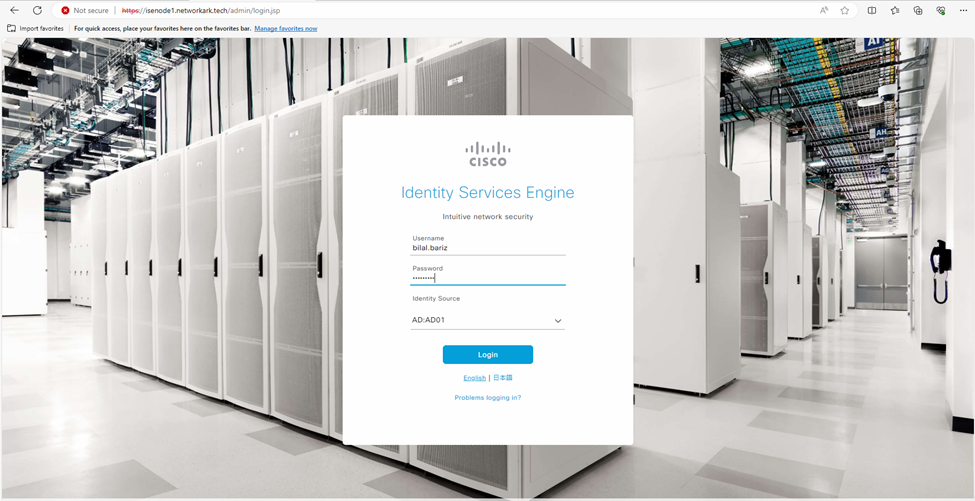975x501 pixels.
Task: Open the Collections icon
Action: [x=918, y=10]
